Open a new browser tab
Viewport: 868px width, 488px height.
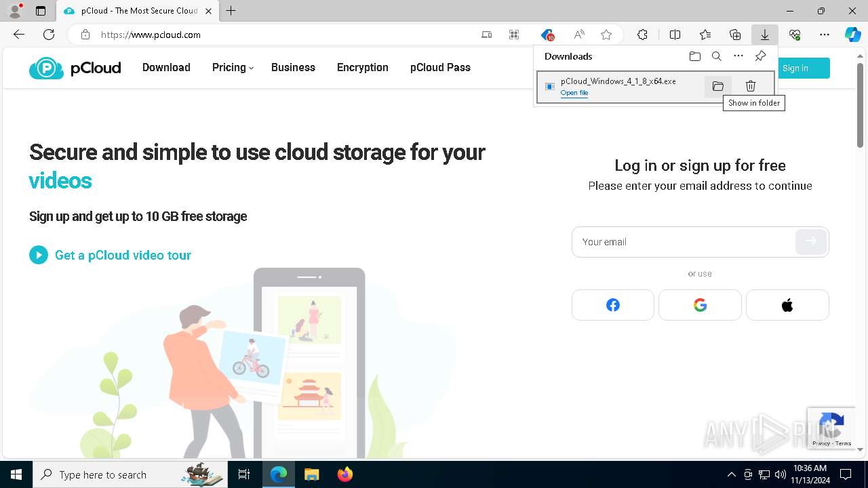(x=231, y=11)
